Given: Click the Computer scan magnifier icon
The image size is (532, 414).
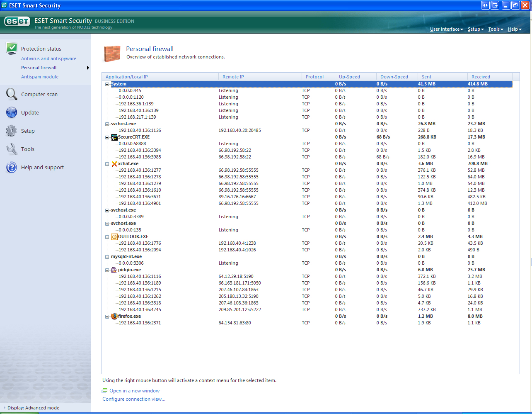Looking at the screenshot, I should pos(12,94).
